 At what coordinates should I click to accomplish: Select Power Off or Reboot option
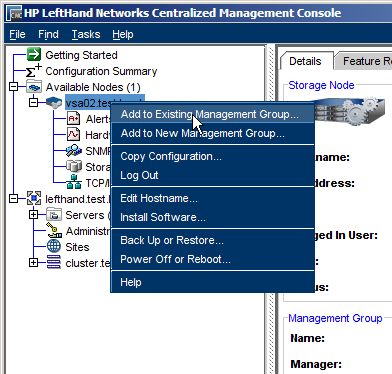pos(212,259)
